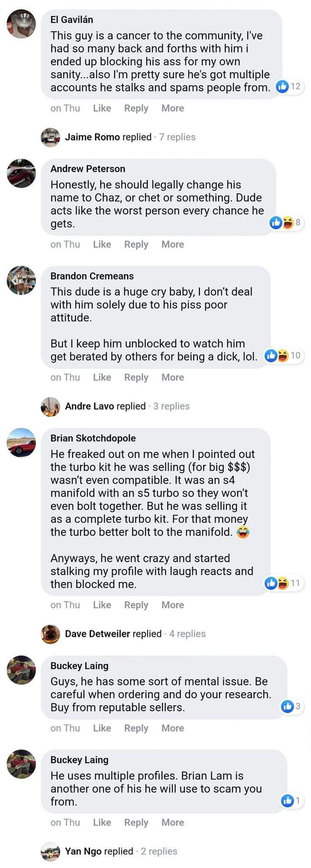Show the reactions on Brian Skotchdopole's comment

(283, 583)
